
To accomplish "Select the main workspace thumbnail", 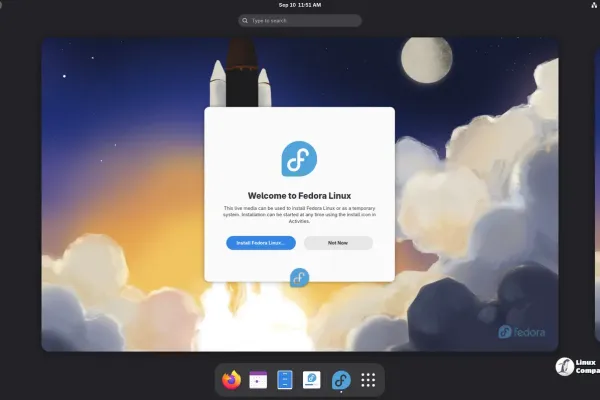I will [300, 194].
